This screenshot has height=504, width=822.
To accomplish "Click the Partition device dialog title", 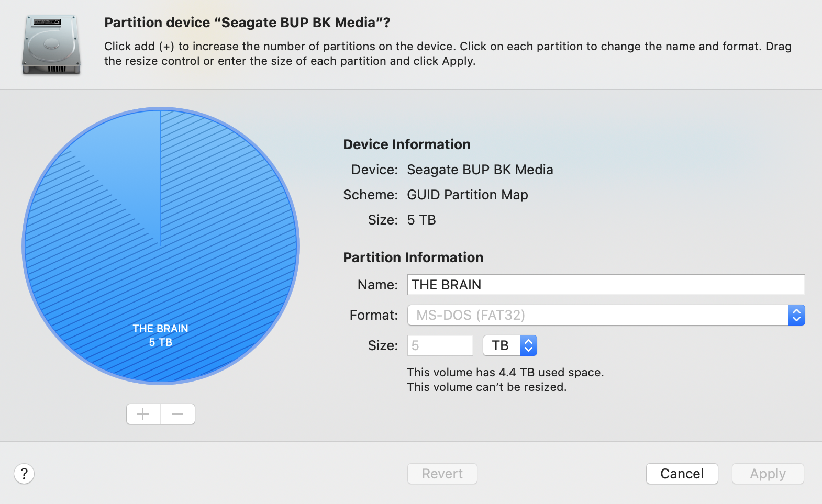I will tap(247, 23).
